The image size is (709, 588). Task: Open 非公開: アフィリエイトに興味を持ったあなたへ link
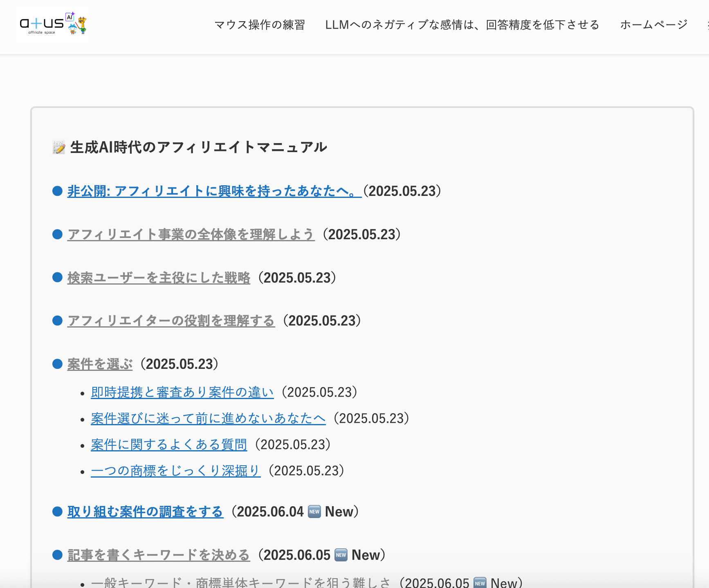[x=214, y=191]
